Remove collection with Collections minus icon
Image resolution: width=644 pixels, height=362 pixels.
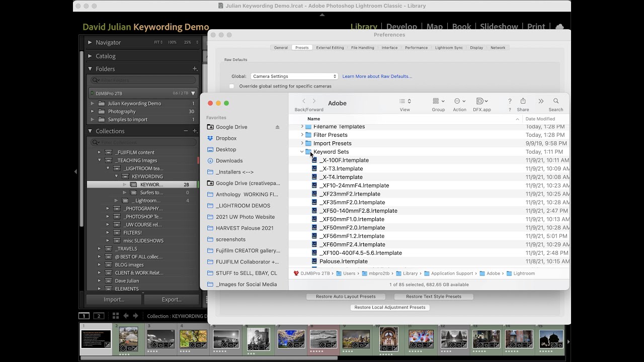[x=186, y=131]
